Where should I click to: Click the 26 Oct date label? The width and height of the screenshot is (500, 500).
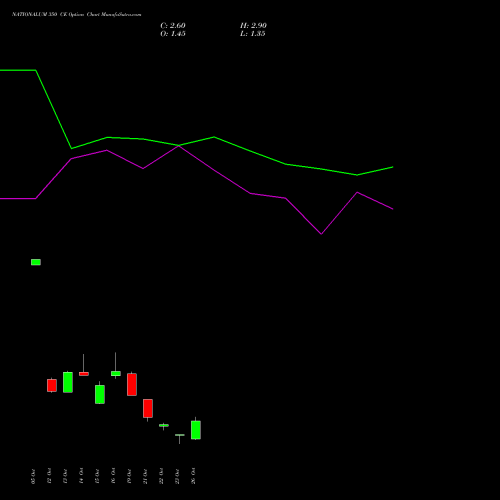click(x=193, y=476)
